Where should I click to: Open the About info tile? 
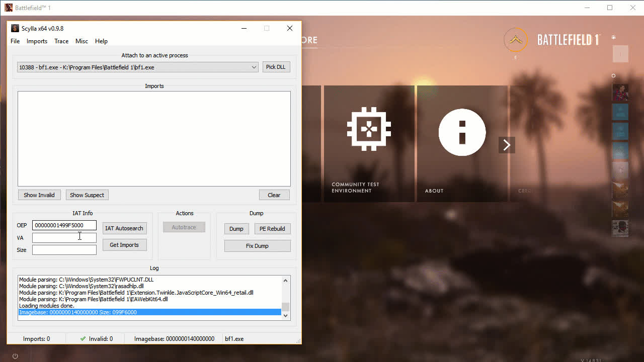462,143
